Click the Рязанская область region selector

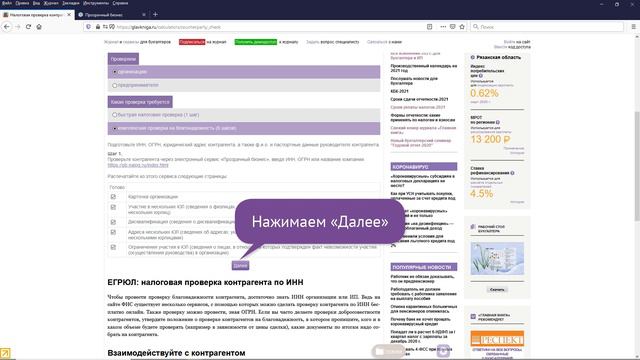tap(498, 58)
